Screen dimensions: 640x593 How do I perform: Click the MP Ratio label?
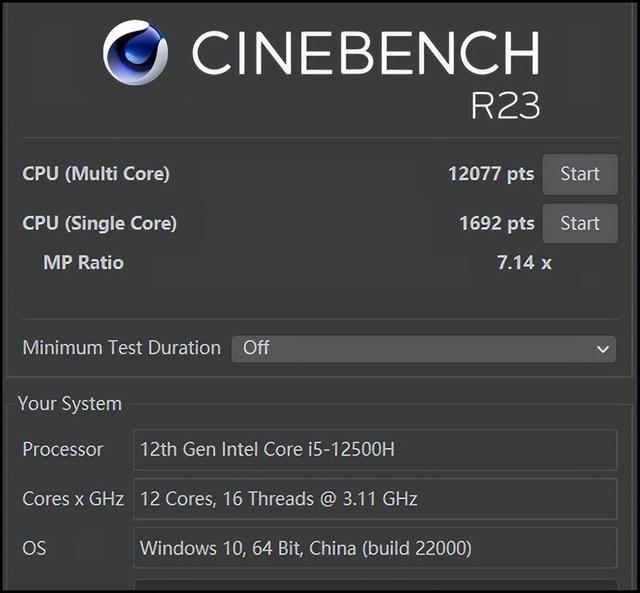pyautogui.click(x=83, y=262)
